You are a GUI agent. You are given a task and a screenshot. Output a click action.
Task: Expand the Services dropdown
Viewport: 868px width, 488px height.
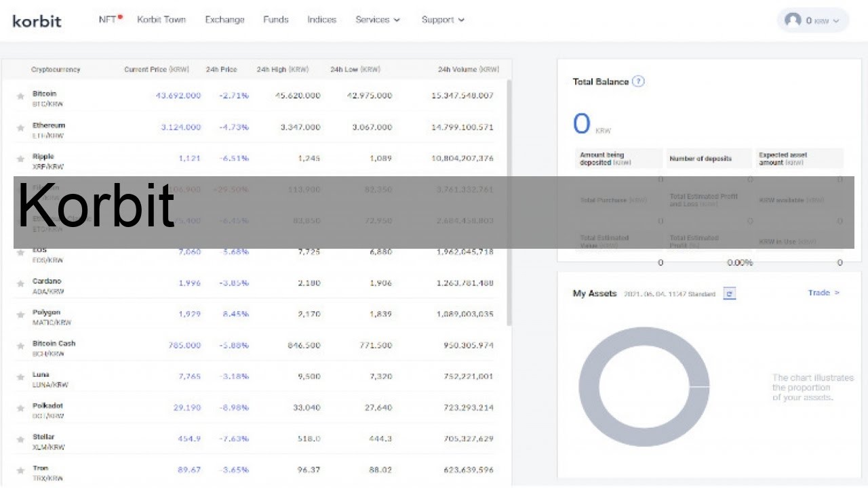(x=378, y=20)
